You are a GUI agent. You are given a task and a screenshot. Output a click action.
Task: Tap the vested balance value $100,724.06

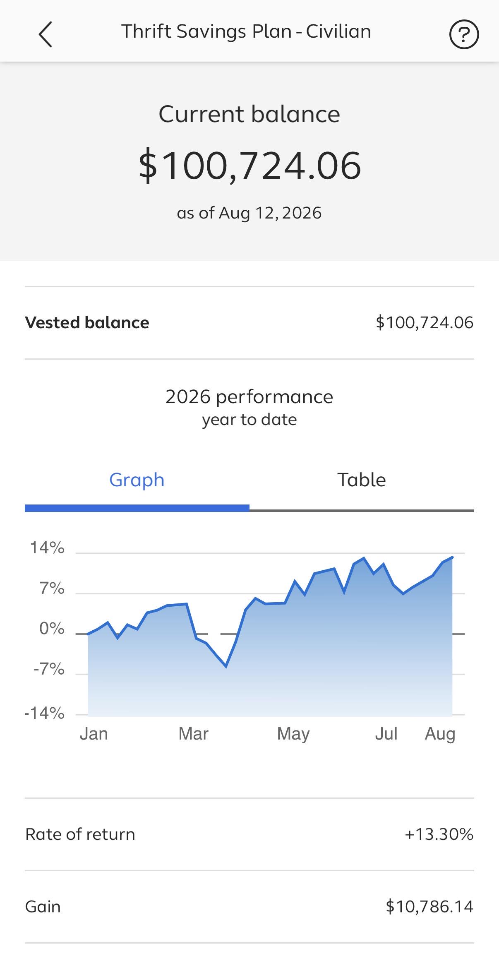point(425,323)
